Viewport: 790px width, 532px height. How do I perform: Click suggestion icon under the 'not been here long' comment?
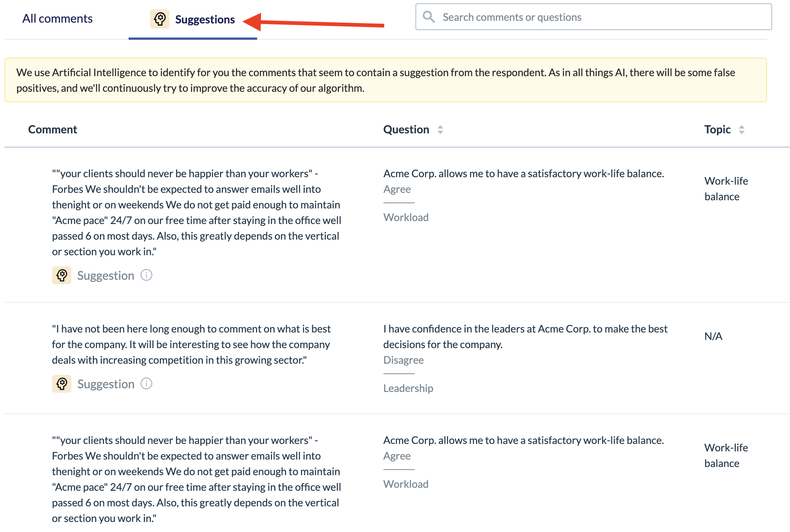click(x=62, y=384)
